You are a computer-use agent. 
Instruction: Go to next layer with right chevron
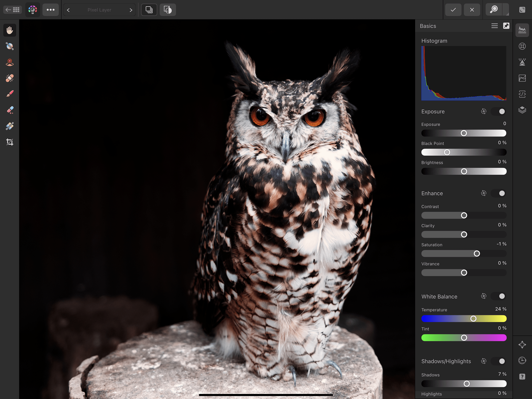(x=131, y=10)
